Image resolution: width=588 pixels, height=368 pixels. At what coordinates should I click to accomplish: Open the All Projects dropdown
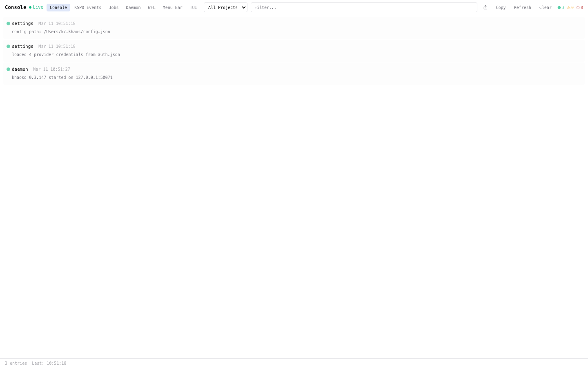pyautogui.click(x=225, y=7)
